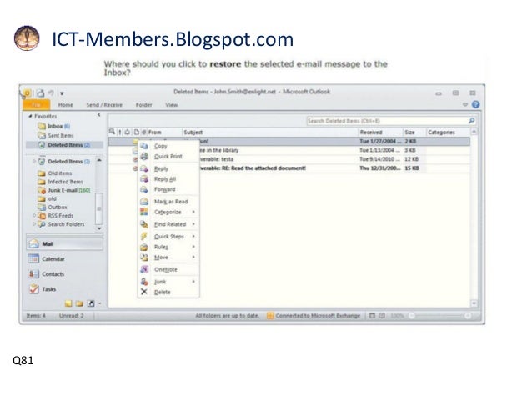Open the Rules submenu
This screenshot has height=406, width=532.
168,247
